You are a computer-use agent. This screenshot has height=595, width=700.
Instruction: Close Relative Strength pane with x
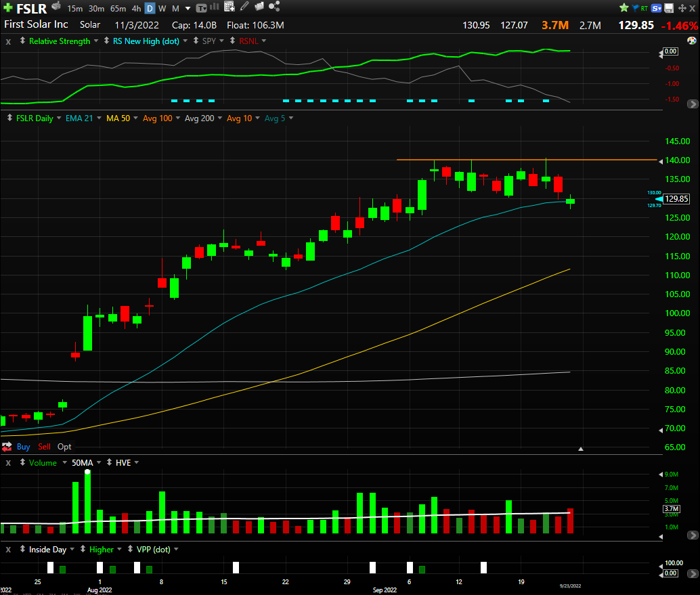(8, 41)
